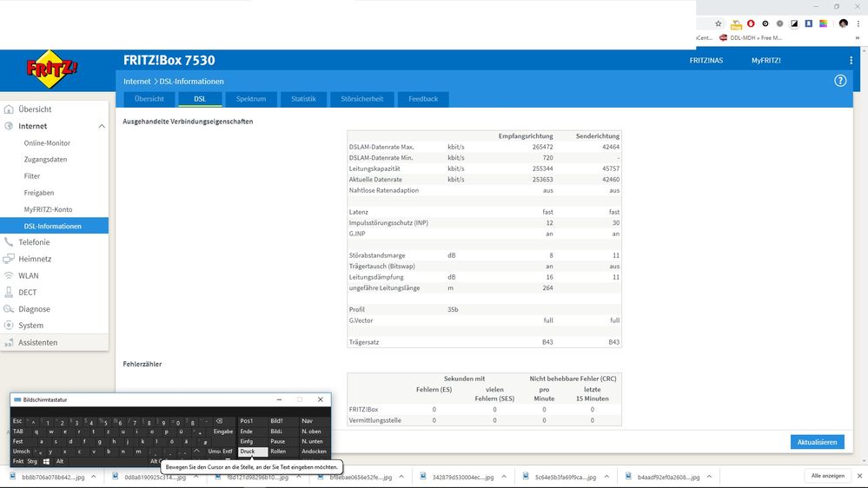The width and height of the screenshot is (868, 488).
Task: Click Alle anzeigen in downloads bar
Action: 826,476
